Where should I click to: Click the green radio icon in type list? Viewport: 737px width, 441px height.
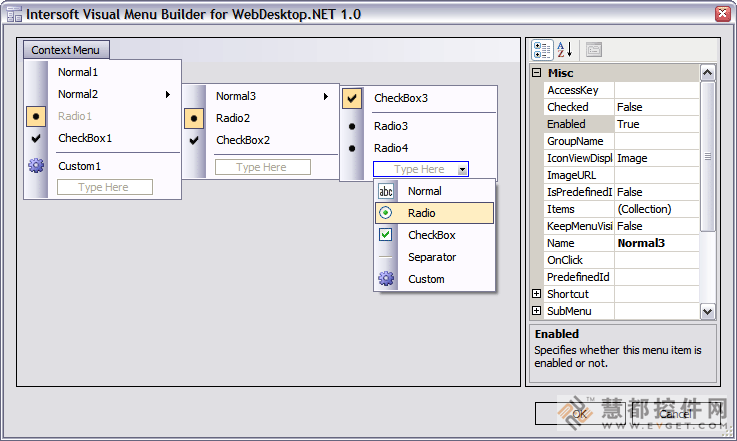pos(385,213)
